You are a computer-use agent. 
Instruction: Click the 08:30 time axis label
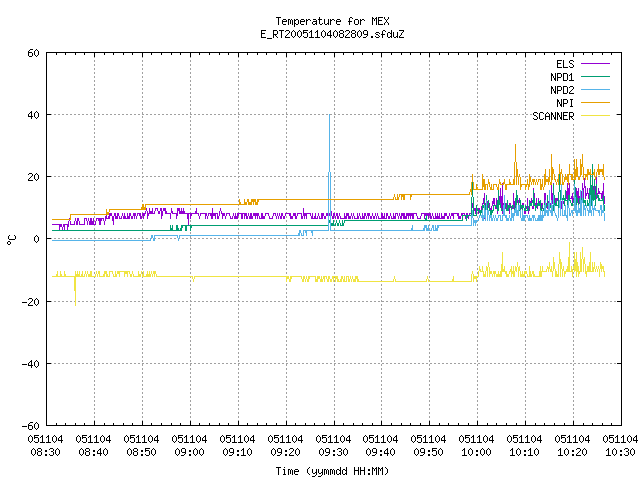(45, 446)
